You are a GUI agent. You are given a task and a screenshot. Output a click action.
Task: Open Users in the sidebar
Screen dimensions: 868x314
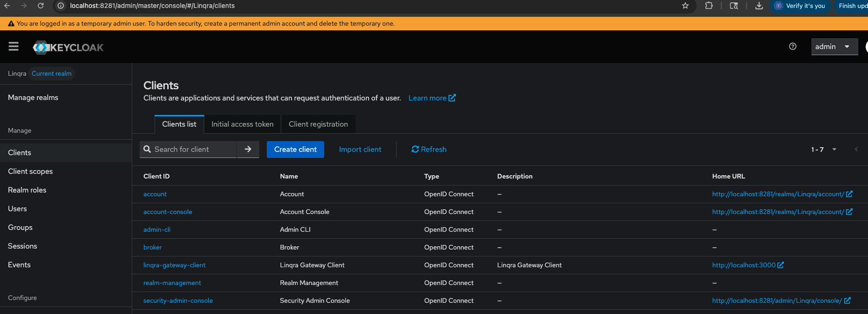coord(17,209)
